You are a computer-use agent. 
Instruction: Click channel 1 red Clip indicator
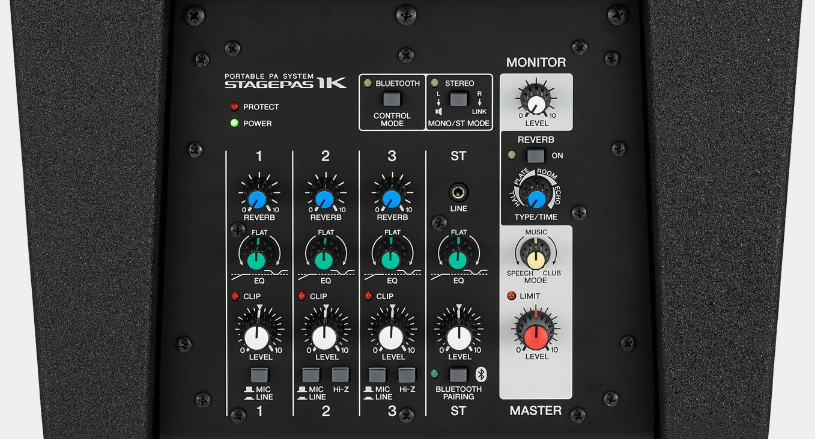pos(235,296)
